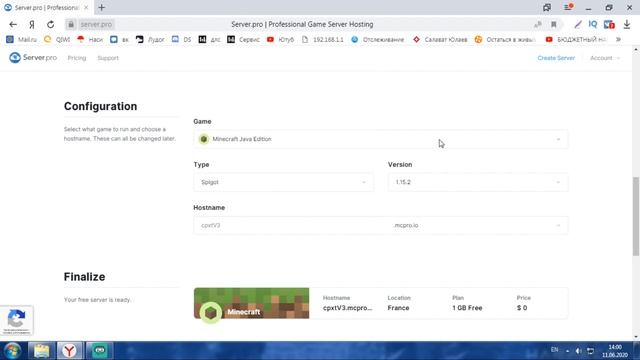640x360 pixels.
Task: Open the Support page
Action: 108,58
